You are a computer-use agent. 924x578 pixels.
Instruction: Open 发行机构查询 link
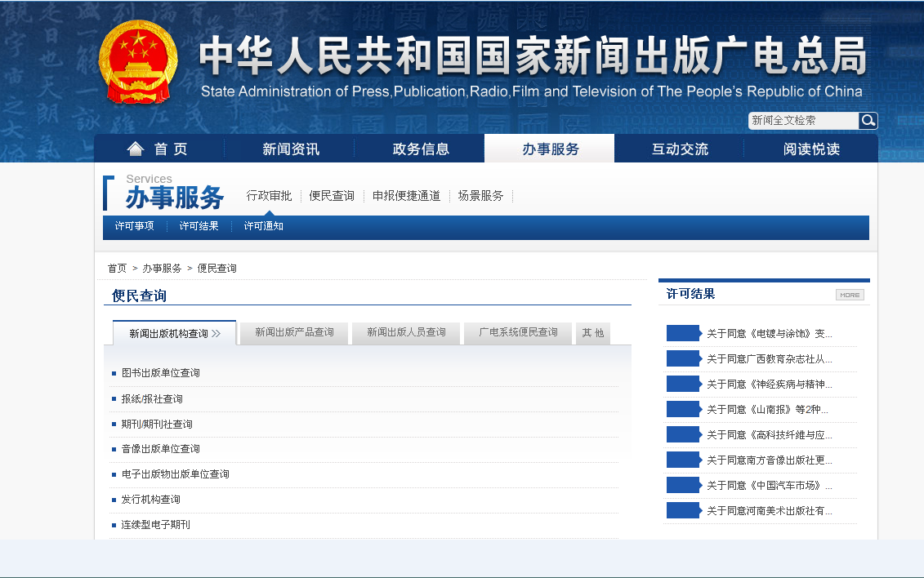click(x=151, y=500)
